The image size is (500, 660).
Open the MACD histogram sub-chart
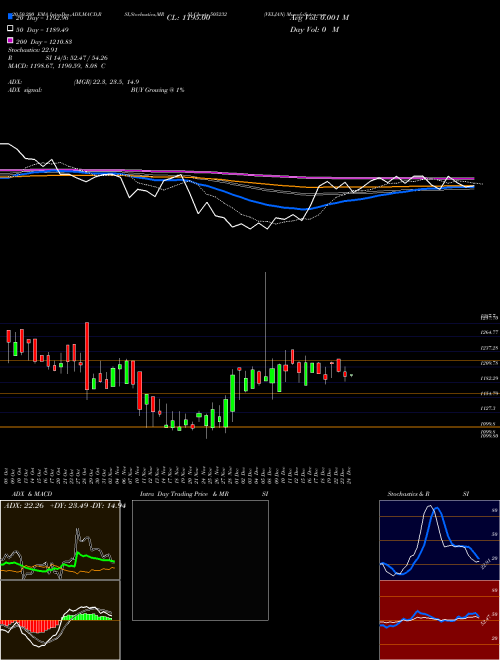pos(60,620)
